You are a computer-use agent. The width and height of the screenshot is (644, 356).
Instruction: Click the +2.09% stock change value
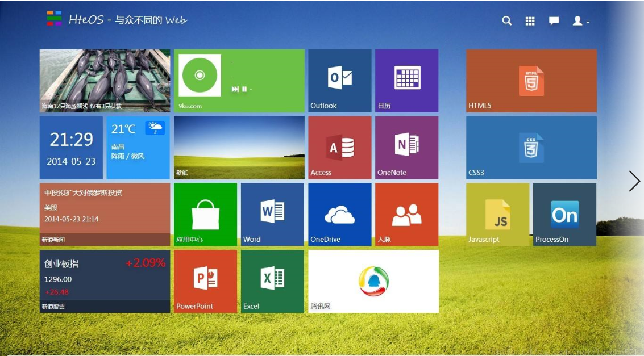point(146,263)
